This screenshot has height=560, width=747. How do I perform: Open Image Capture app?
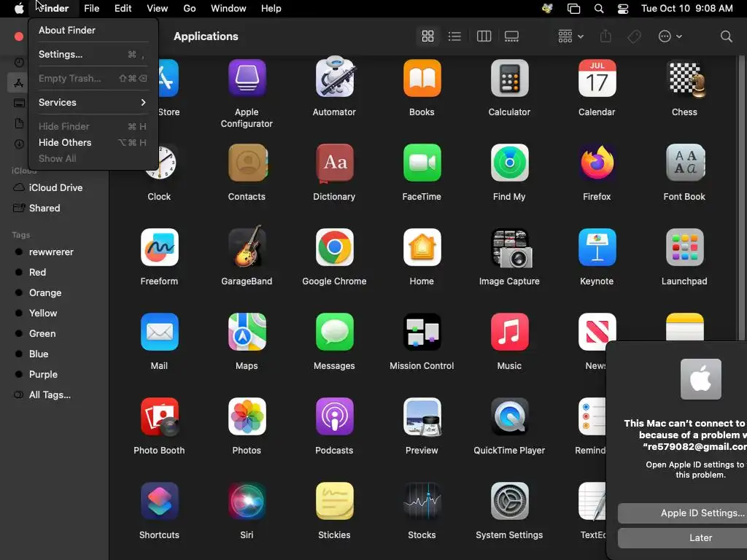pyautogui.click(x=511, y=248)
